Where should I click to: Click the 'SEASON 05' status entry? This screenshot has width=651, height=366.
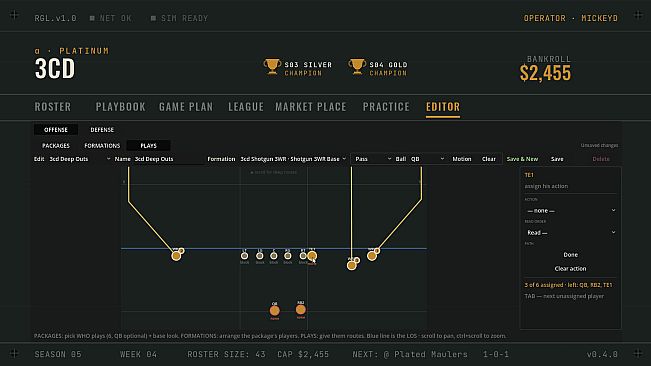click(58, 354)
